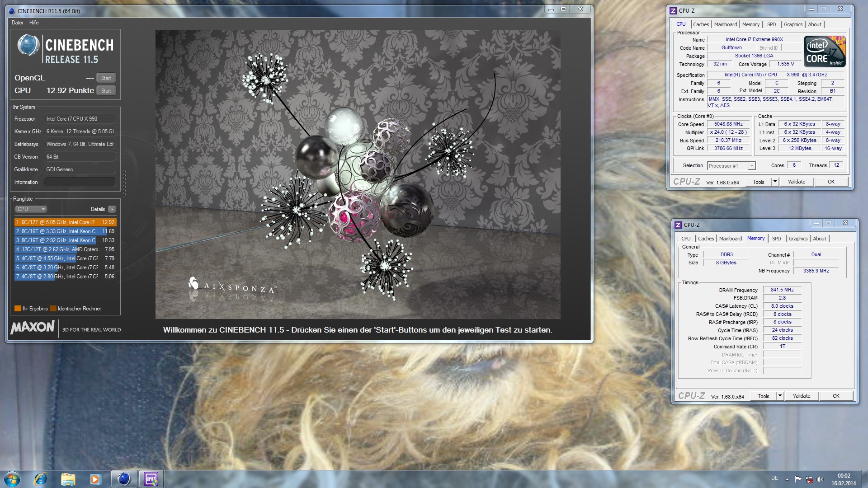
Task: Open Windows Media Player taskbar icon
Action: tap(95, 479)
